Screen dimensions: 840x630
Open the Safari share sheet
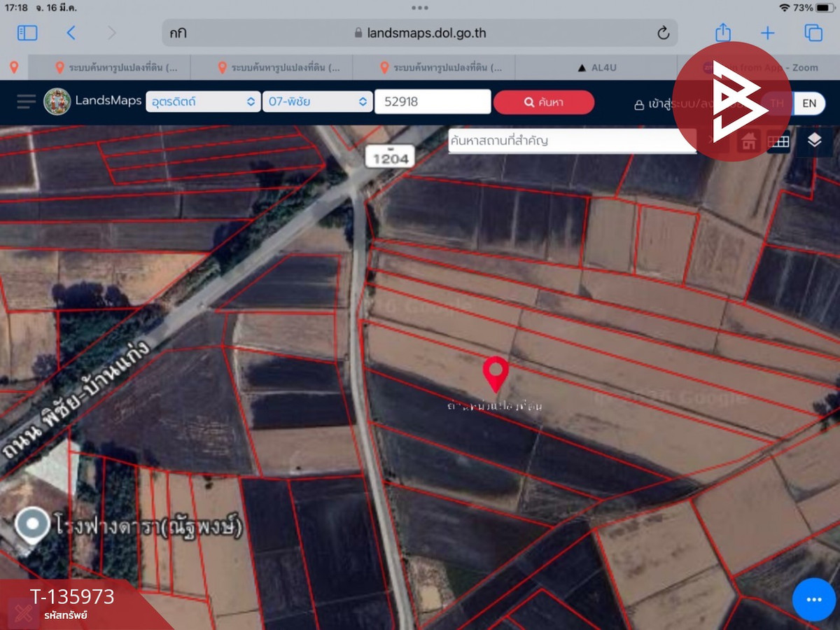[722, 33]
